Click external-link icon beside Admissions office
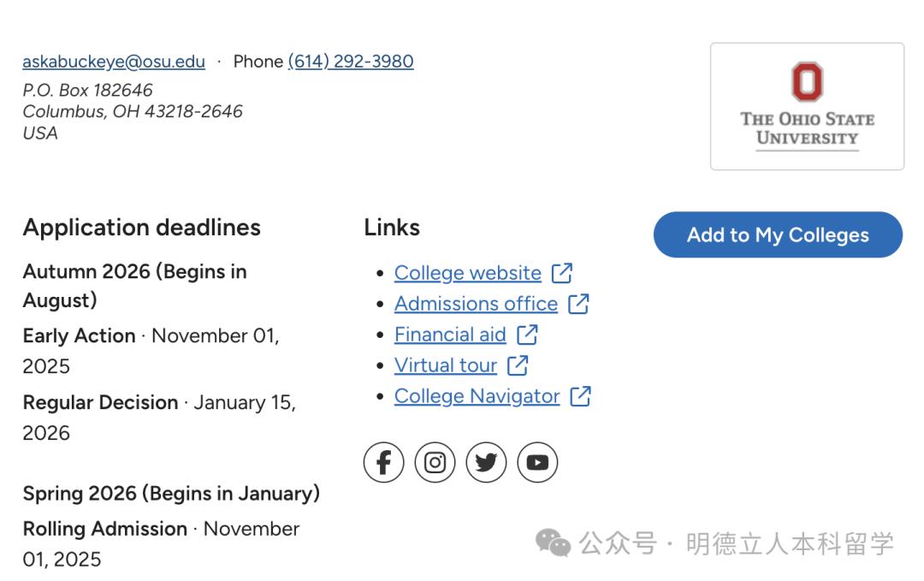The width and height of the screenshot is (924, 581). click(x=579, y=304)
